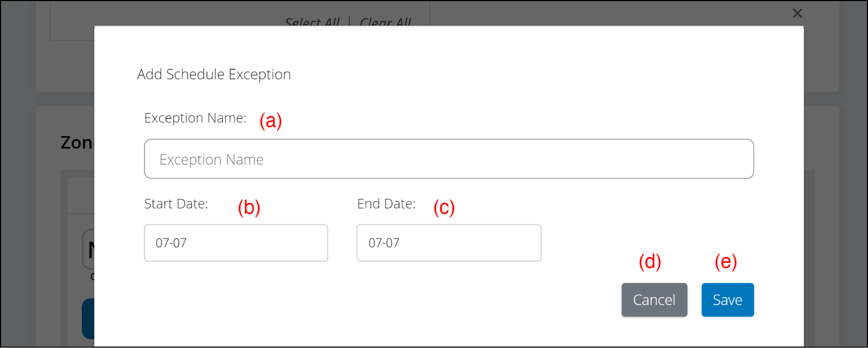The width and height of the screenshot is (868, 348).
Task: Save the schedule exception
Action: click(x=727, y=300)
